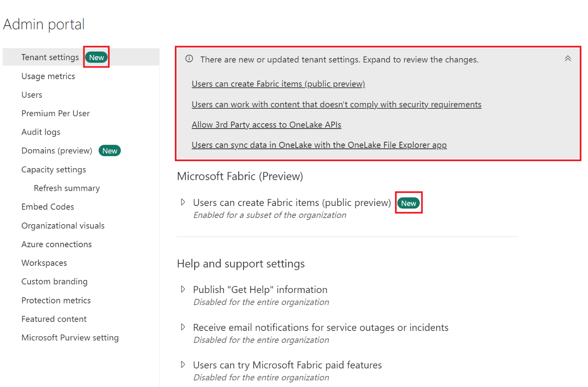Open Audit logs
The height and width of the screenshot is (387, 588).
(41, 132)
